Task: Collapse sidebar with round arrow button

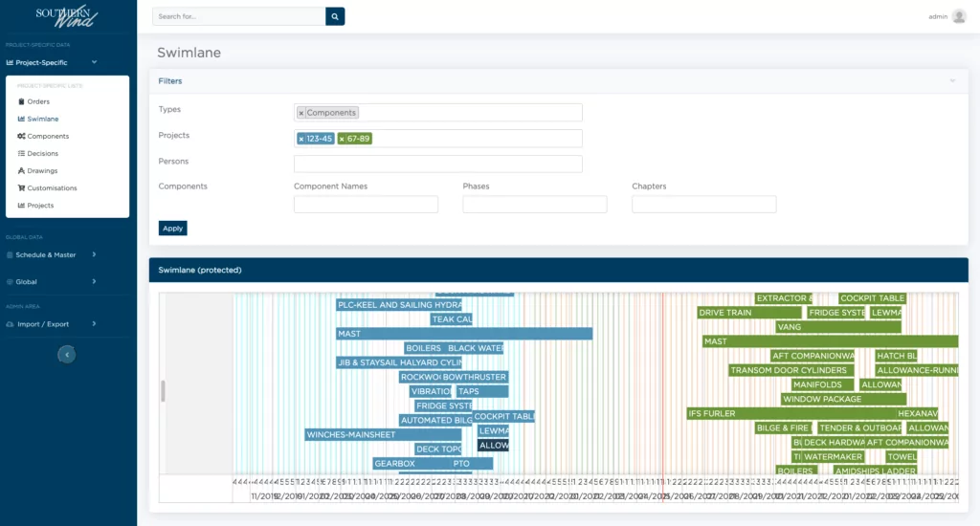Action: (x=67, y=355)
